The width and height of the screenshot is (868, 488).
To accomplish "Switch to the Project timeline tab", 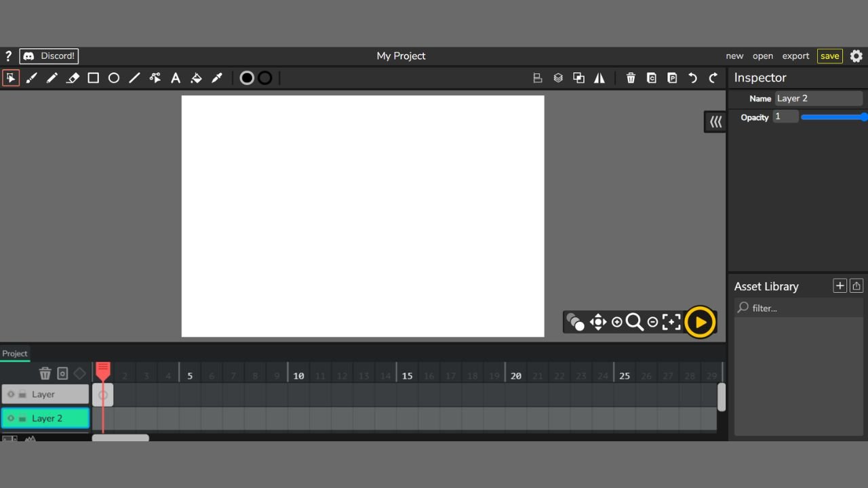I will pos(15,353).
